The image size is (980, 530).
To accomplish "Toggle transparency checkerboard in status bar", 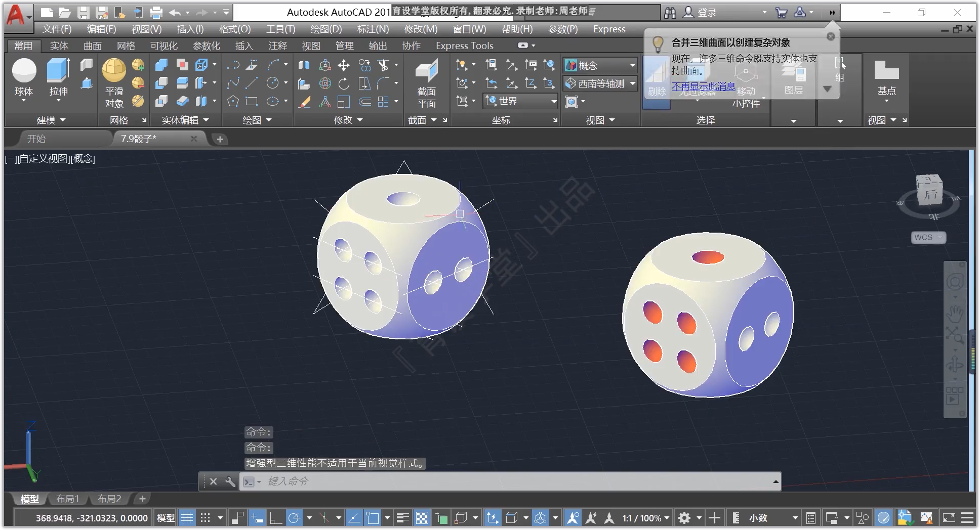I will (x=422, y=518).
